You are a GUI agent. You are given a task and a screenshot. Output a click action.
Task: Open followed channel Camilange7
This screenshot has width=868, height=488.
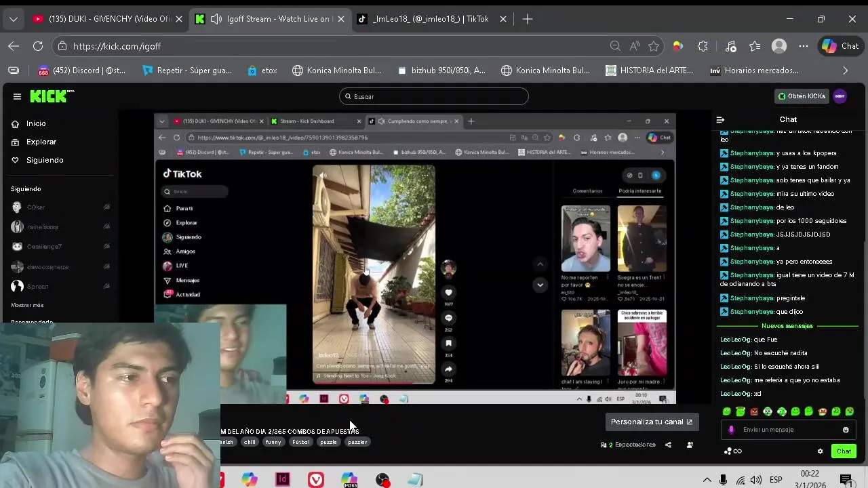coord(44,247)
